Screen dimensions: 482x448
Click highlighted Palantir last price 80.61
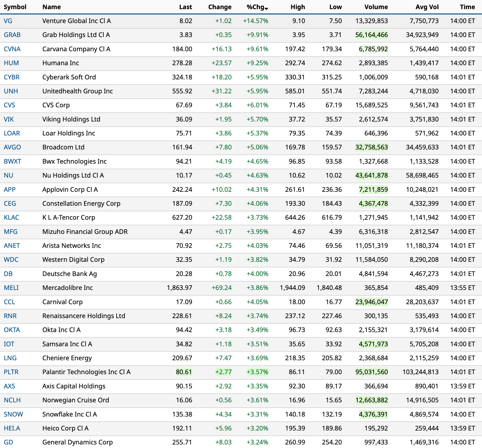(184, 372)
